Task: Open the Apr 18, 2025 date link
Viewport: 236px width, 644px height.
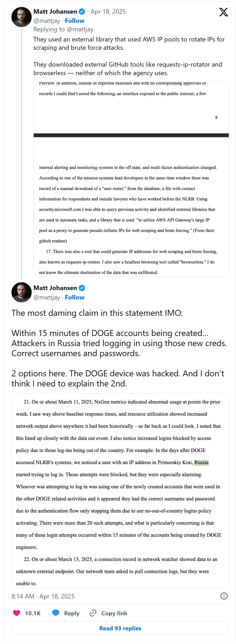Action: pos(108,12)
